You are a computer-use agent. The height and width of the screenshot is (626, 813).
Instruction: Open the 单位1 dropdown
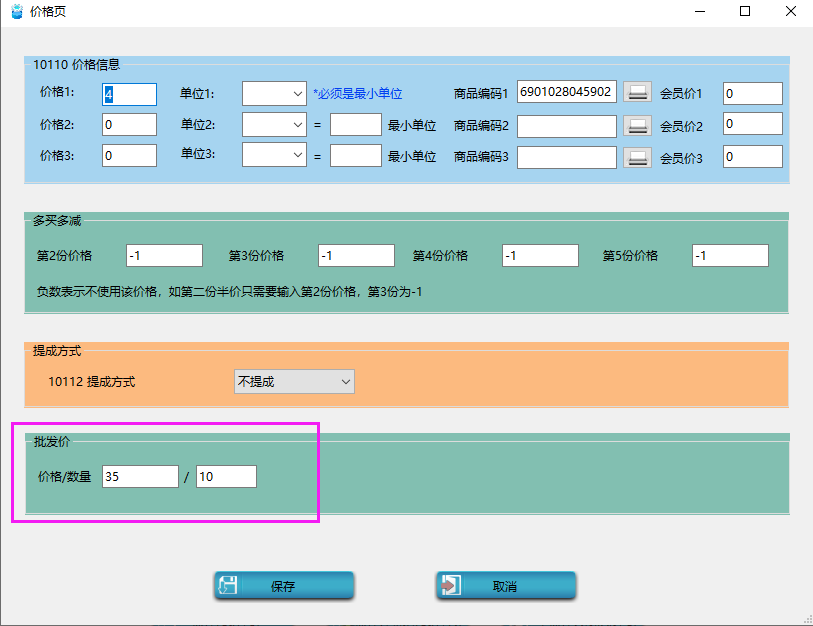(274, 94)
